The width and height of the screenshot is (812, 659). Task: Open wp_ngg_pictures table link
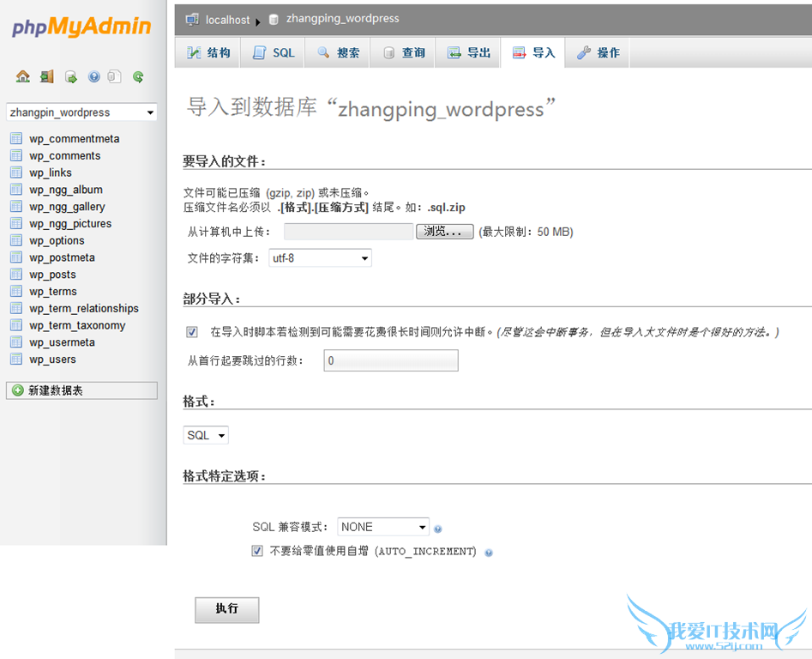(x=70, y=224)
